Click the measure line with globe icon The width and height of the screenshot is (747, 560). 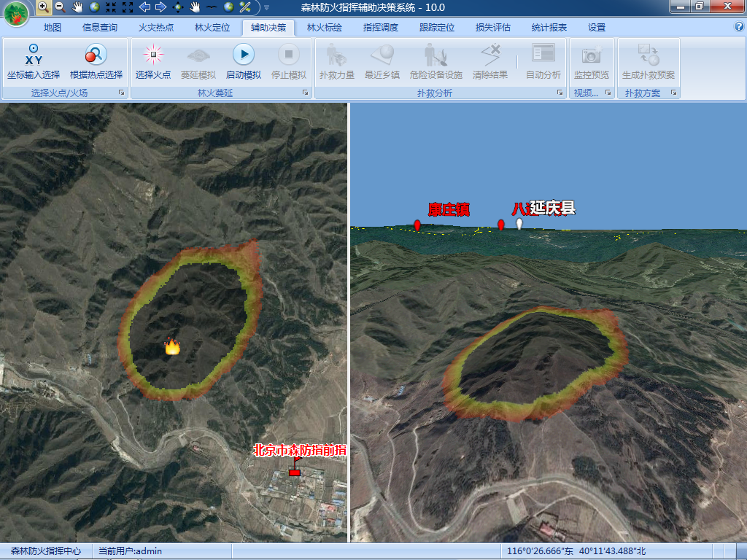[245, 7]
